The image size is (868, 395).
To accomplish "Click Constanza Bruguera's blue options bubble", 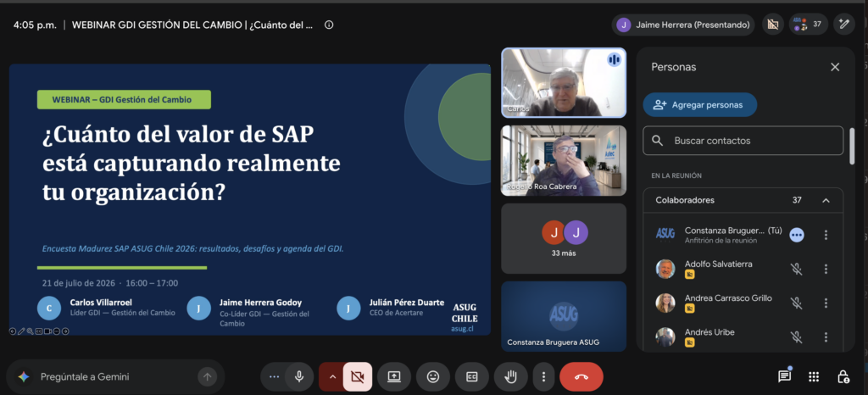I will tap(797, 235).
